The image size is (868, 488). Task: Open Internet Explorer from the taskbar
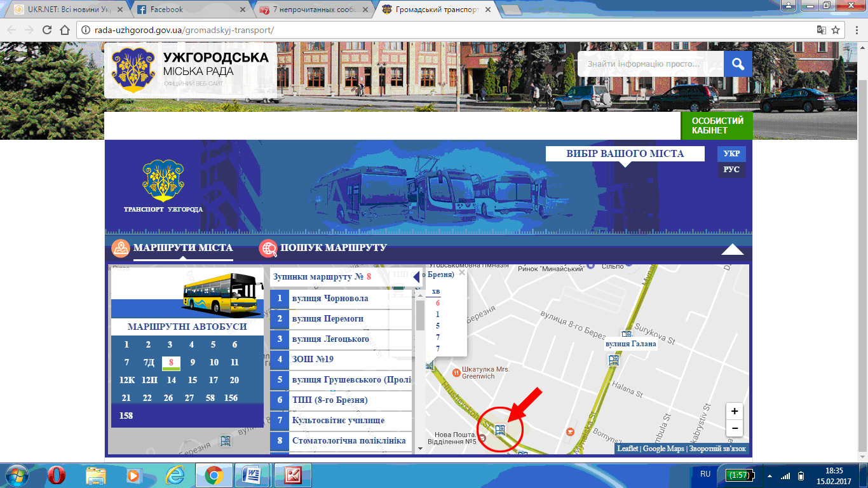174,475
